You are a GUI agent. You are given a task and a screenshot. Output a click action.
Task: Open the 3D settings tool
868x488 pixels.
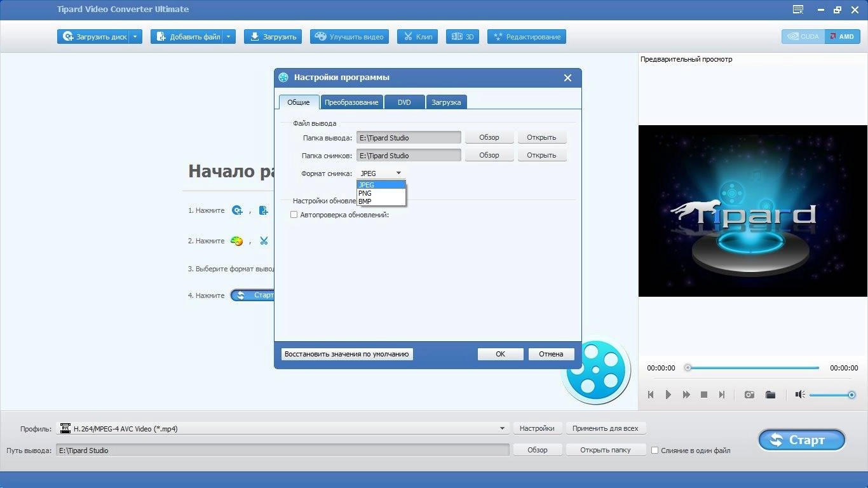pos(463,37)
